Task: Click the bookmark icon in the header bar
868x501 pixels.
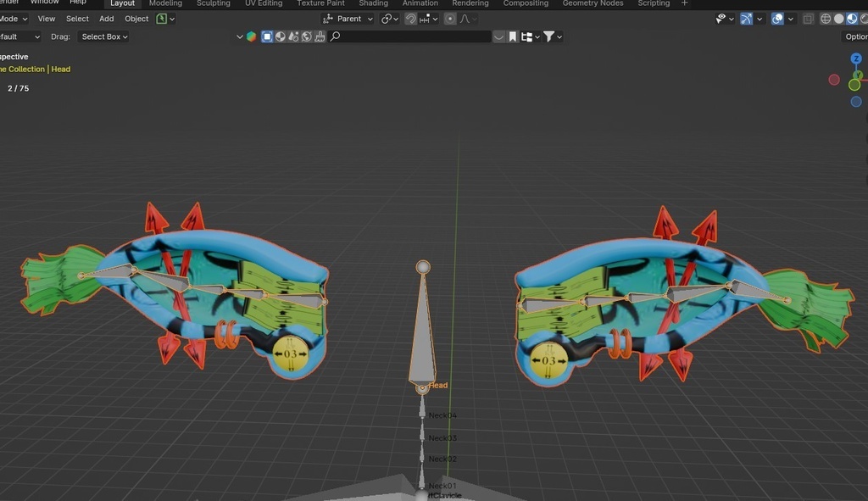Action: coord(513,36)
